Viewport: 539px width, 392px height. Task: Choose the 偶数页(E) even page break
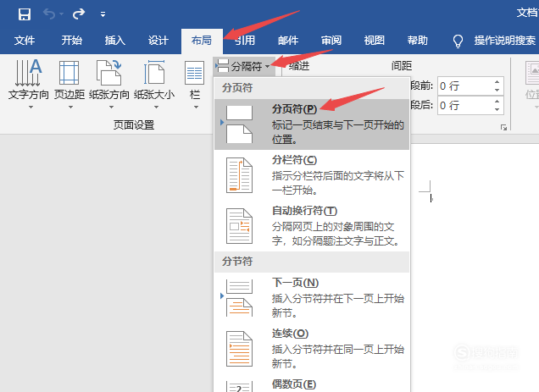[x=312, y=384]
